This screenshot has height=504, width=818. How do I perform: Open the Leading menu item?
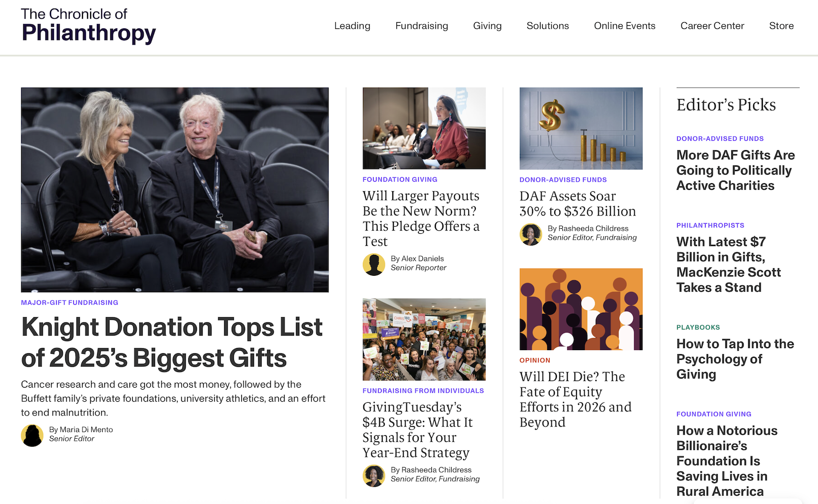352,26
